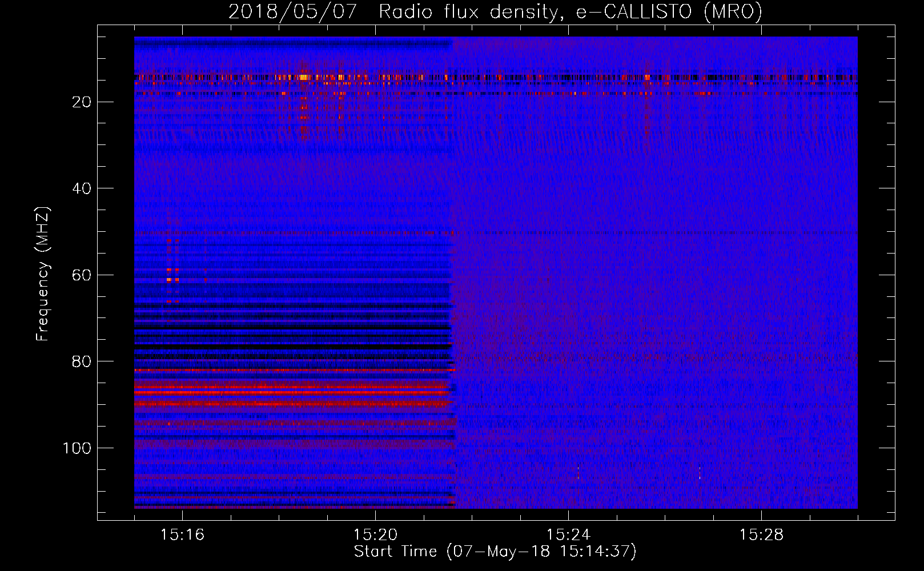Click the "20" frequency tick label
This screenshot has height=571, width=924.
tap(82, 102)
